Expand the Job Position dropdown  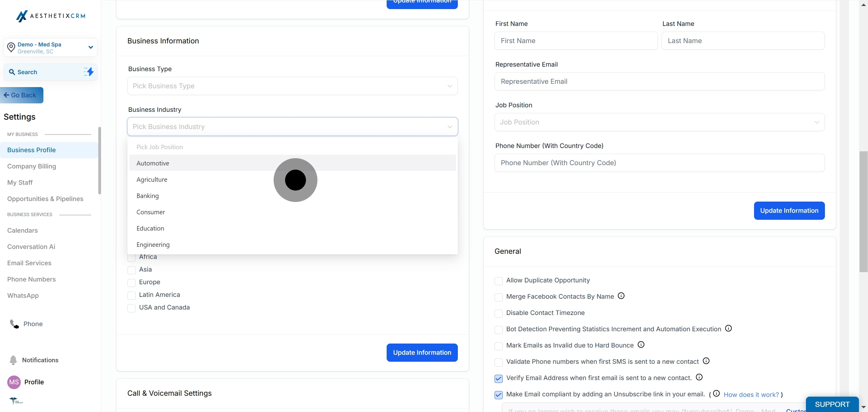(x=659, y=122)
